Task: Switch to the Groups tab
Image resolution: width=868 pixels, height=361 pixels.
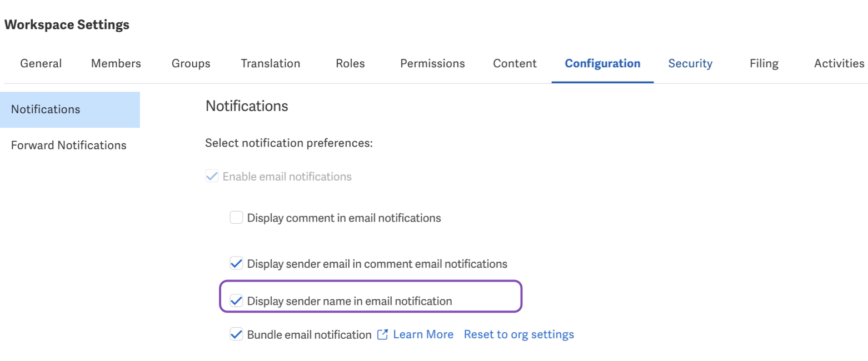Action: coord(191,63)
